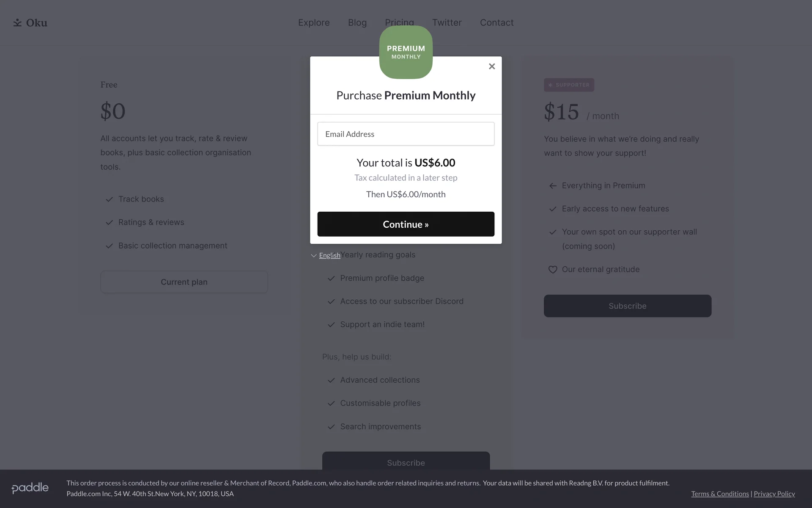812x508 pixels.
Task: Click the Oku logo icon
Action: (17, 23)
